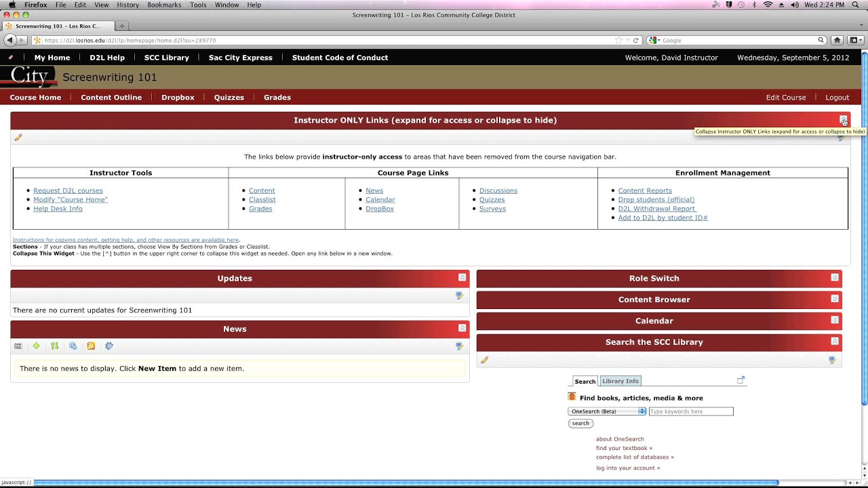Screen dimensions: 868x488
Task: Open Student Code of Conduct link
Action: click(340, 58)
